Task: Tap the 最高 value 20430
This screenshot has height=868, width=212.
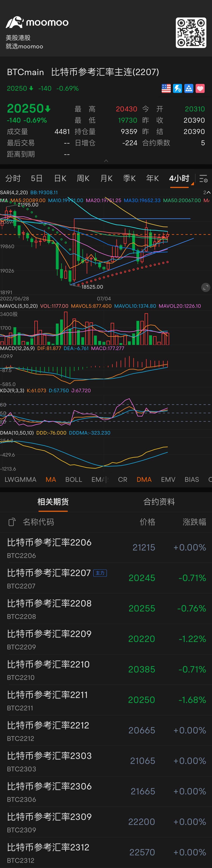Action: (127, 109)
